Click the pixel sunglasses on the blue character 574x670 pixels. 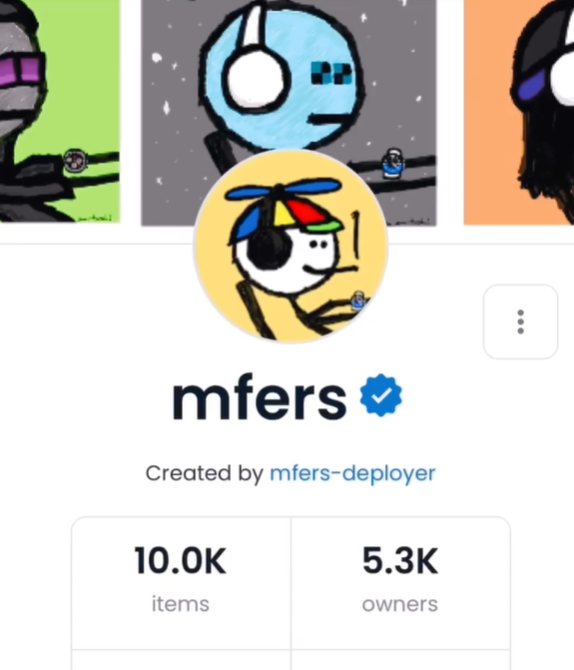tap(332, 73)
